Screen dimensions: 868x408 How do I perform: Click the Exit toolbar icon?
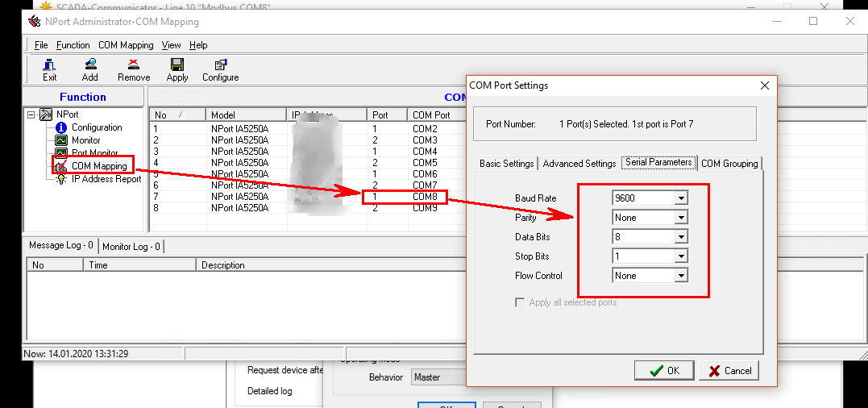coord(49,70)
